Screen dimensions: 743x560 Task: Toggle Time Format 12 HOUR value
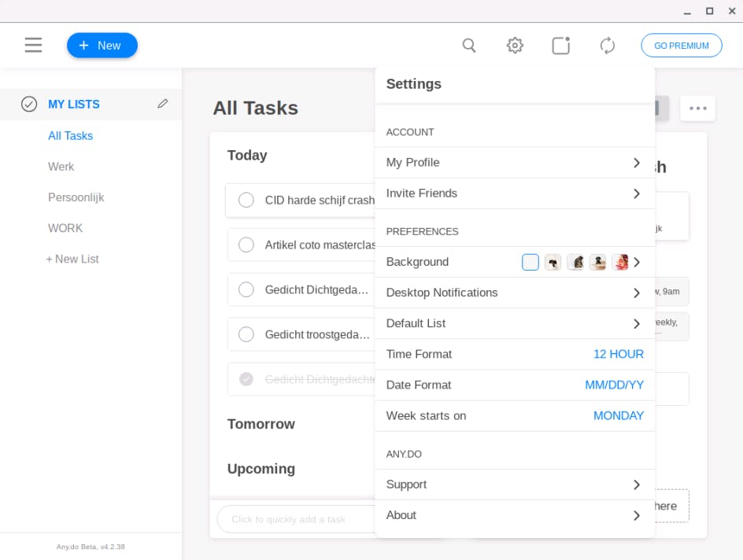click(x=619, y=354)
